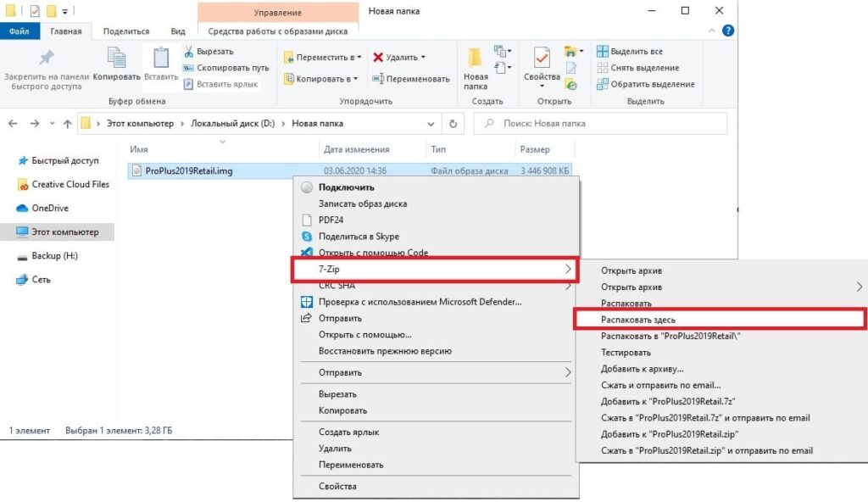Image resolution: width=868 pixels, height=502 pixels.
Task: Open the explorer help question mark icon
Action: click(728, 31)
